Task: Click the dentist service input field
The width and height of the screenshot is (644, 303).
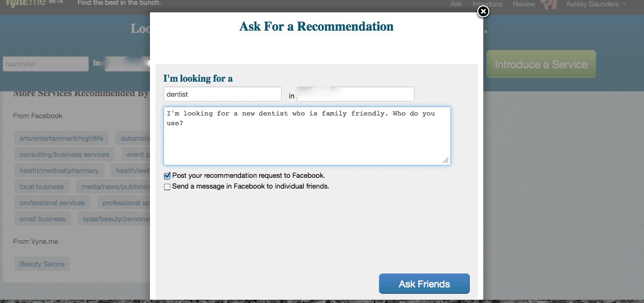Action: pos(222,94)
